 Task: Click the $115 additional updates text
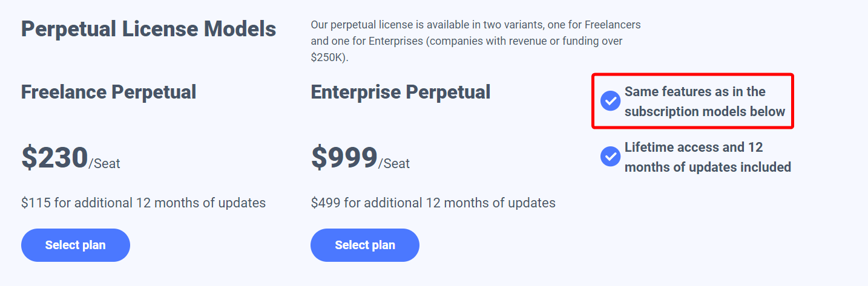tap(143, 203)
